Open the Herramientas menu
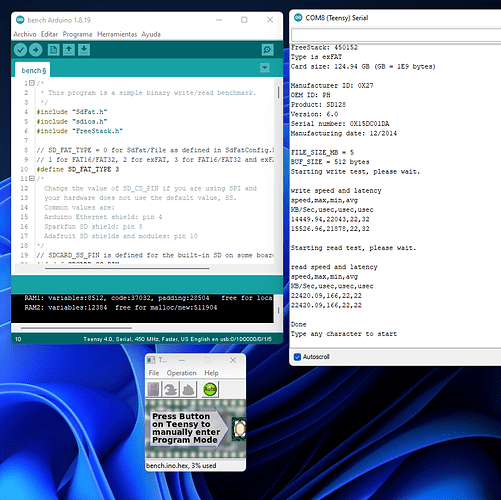 [x=117, y=34]
